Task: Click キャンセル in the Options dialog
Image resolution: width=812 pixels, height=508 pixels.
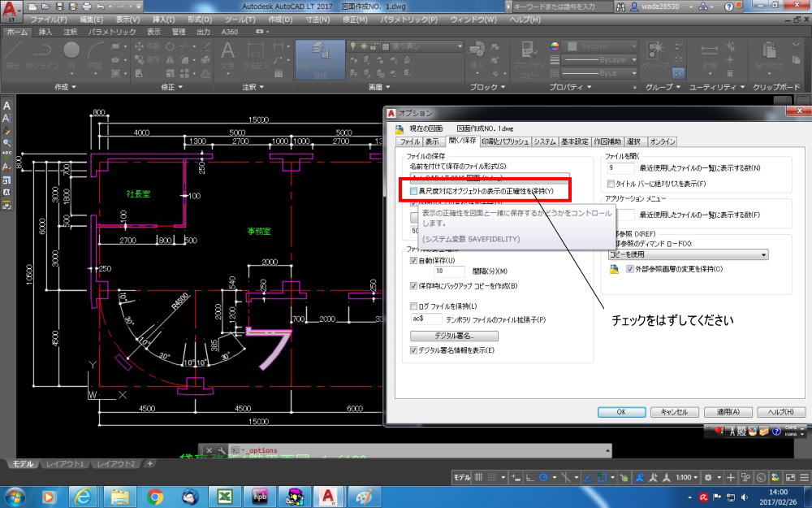Action: 674,412
